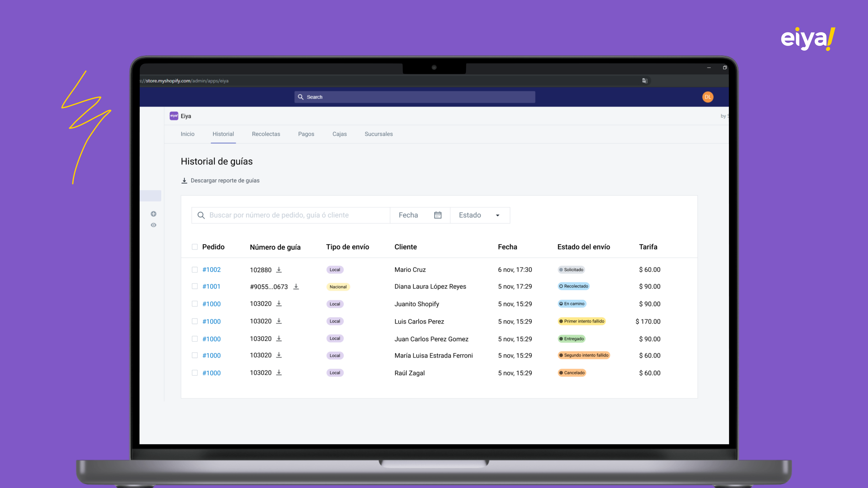Focus the Buscar por número de pedido field

290,215
